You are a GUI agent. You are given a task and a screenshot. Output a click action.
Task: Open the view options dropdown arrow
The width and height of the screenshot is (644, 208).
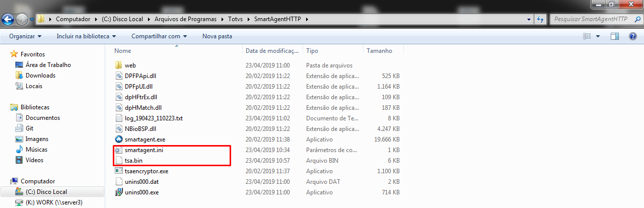coord(598,36)
